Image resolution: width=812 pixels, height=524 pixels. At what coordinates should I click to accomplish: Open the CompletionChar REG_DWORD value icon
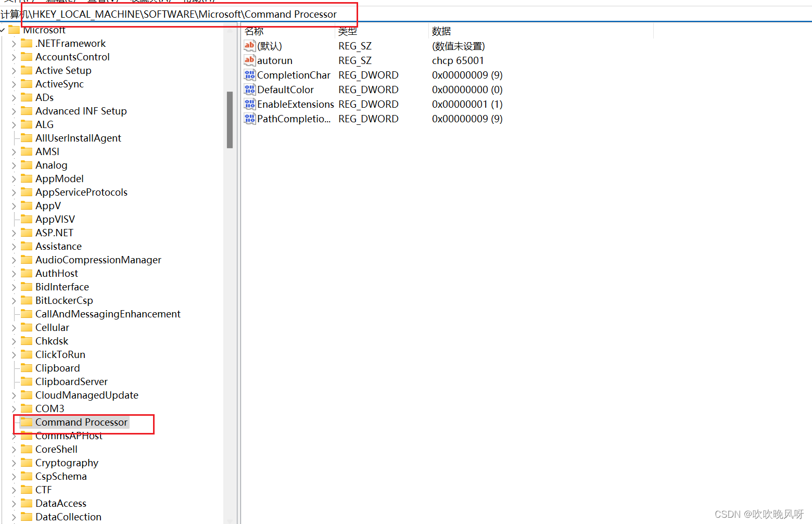250,75
